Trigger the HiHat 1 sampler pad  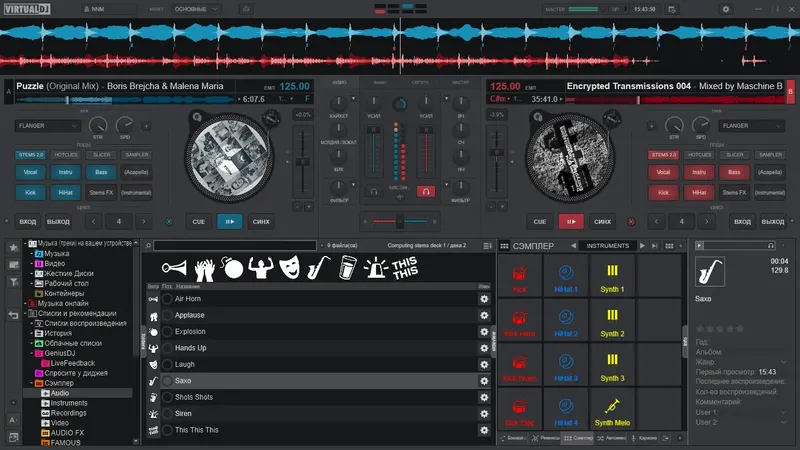tap(566, 276)
